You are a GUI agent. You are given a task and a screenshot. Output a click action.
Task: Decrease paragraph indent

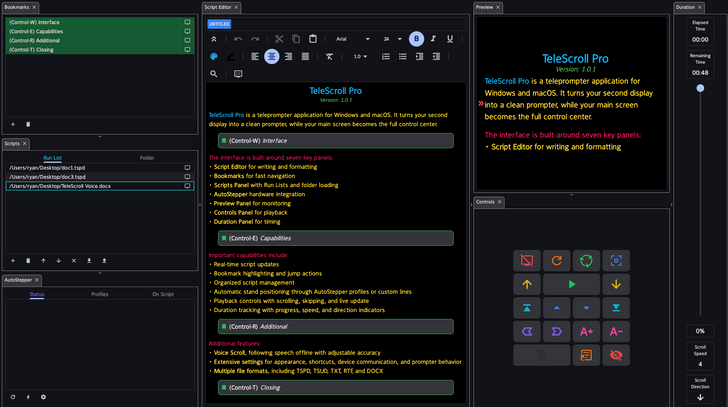pyautogui.click(x=436, y=57)
